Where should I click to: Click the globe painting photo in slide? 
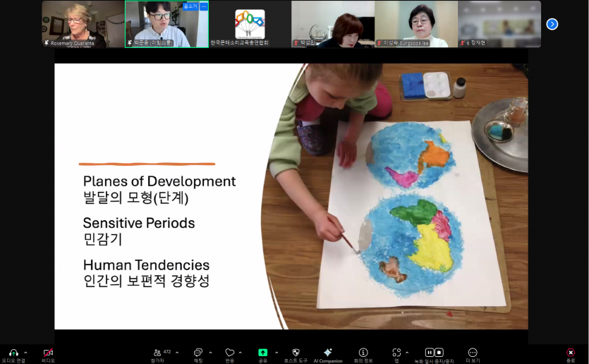click(x=394, y=197)
